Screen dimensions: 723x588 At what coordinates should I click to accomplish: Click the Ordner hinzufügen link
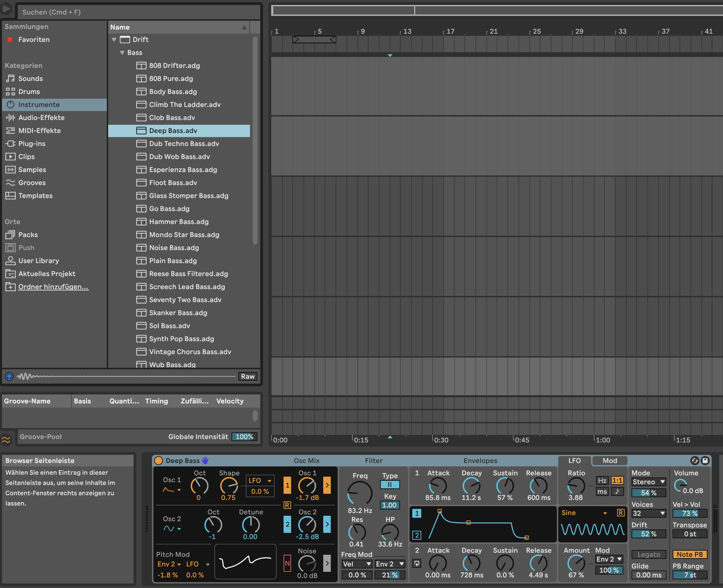pyautogui.click(x=53, y=287)
